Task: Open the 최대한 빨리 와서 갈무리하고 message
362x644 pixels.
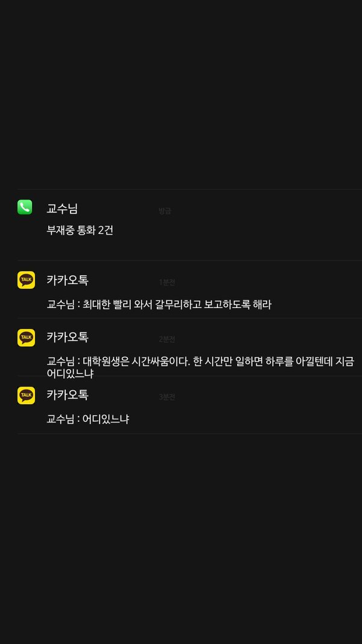Action: pos(159,304)
